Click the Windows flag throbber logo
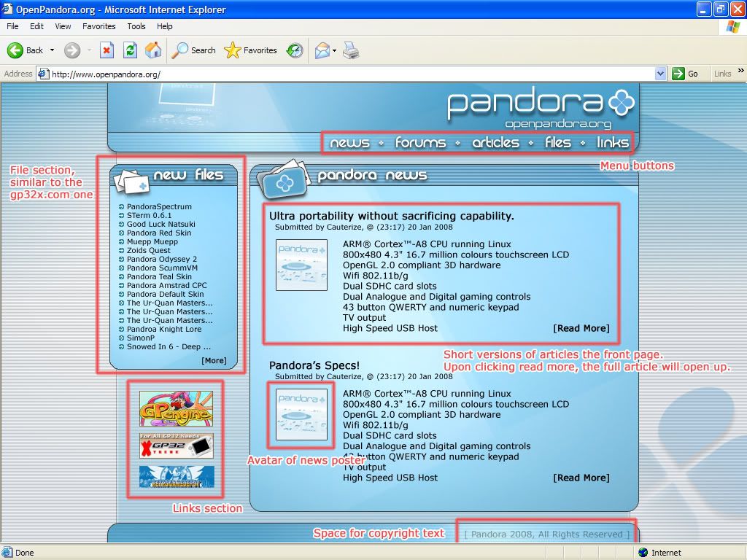747x560 pixels. click(733, 26)
